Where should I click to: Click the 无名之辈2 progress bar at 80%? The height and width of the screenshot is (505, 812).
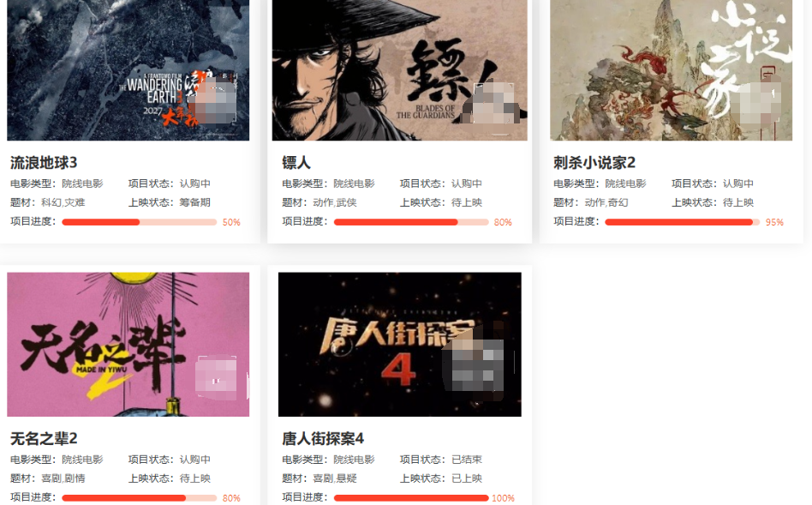(140, 498)
